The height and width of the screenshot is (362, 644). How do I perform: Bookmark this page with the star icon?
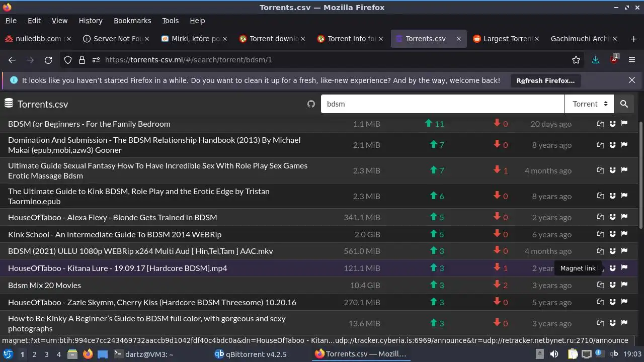(x=576, y=60)
